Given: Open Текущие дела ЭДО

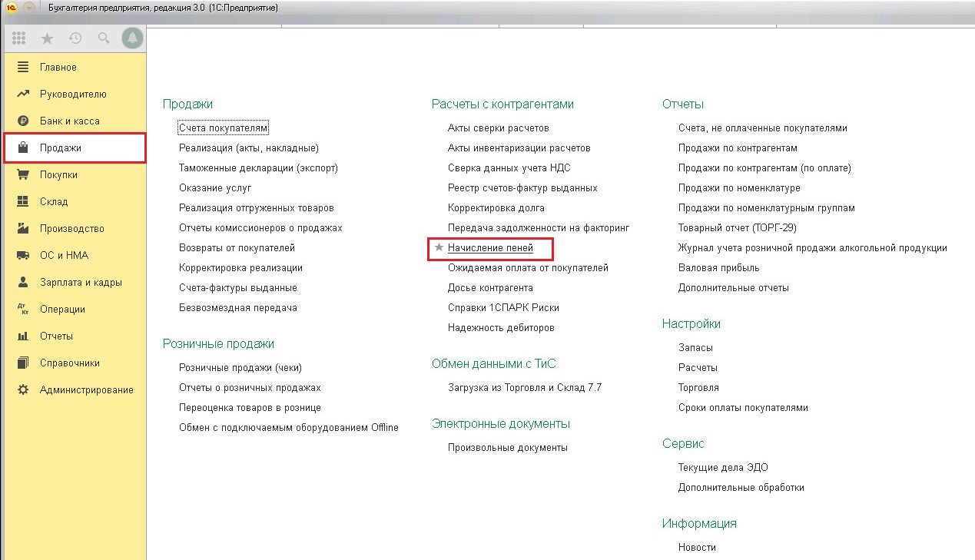Looking at the screenshot, I should pos(722,468).
